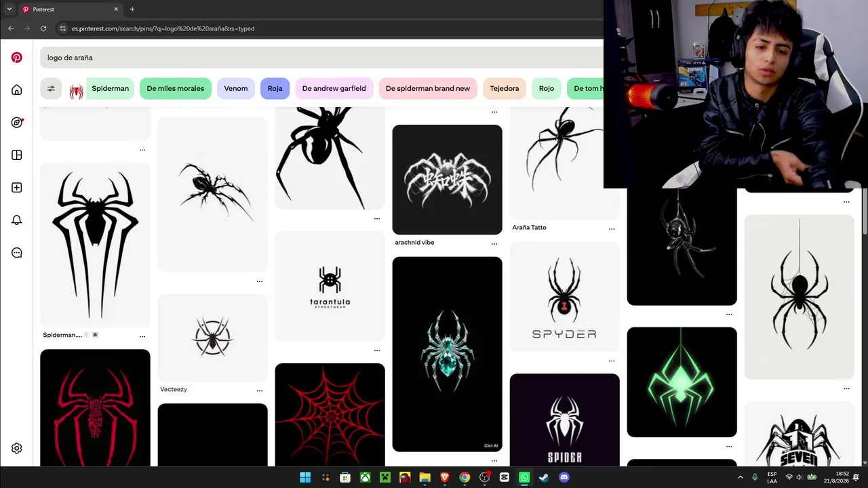Open the Vecteezy spider logo pin image
The width and height of the screenshot is (868, 488).
(x=212, y=338)
